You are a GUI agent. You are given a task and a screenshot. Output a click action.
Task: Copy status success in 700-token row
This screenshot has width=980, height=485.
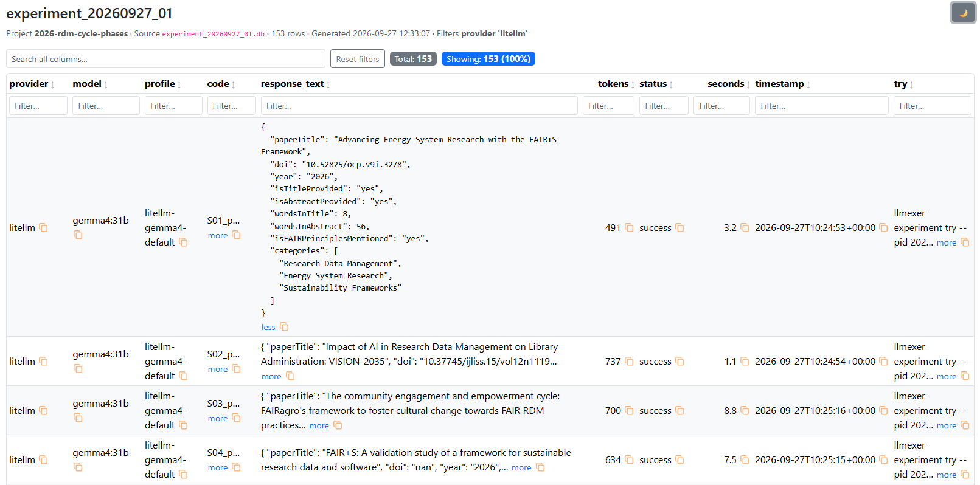coord(679,410)
